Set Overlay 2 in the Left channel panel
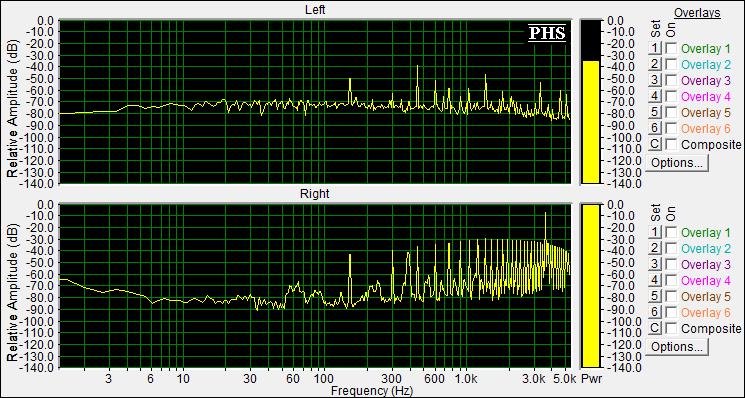 pos(655,64)
